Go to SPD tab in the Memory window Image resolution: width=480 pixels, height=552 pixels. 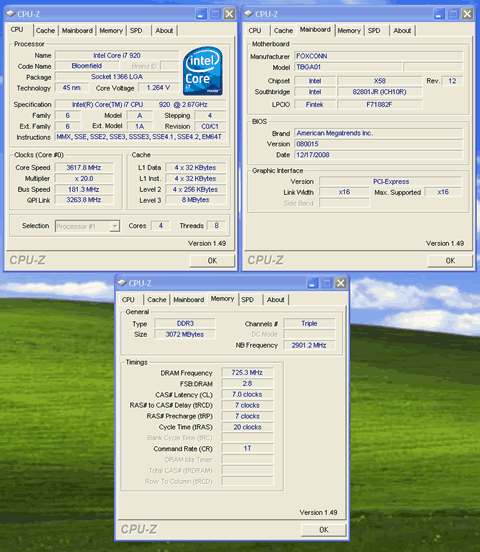(247, 300)
